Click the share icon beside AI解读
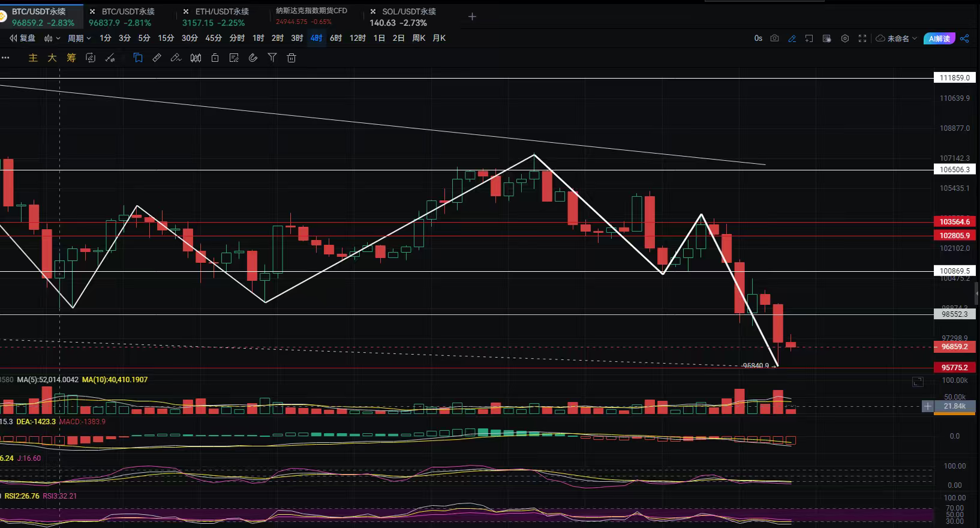 click(964, 38)
